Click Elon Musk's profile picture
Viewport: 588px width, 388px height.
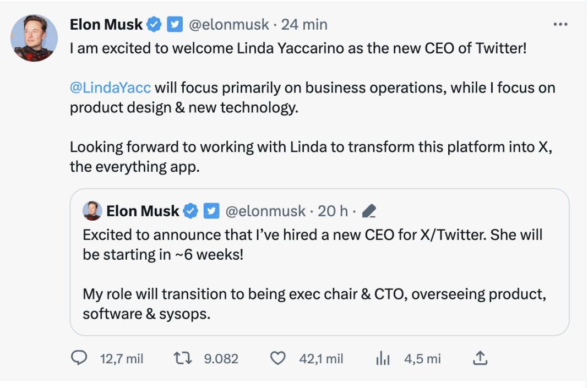[34, 37]
